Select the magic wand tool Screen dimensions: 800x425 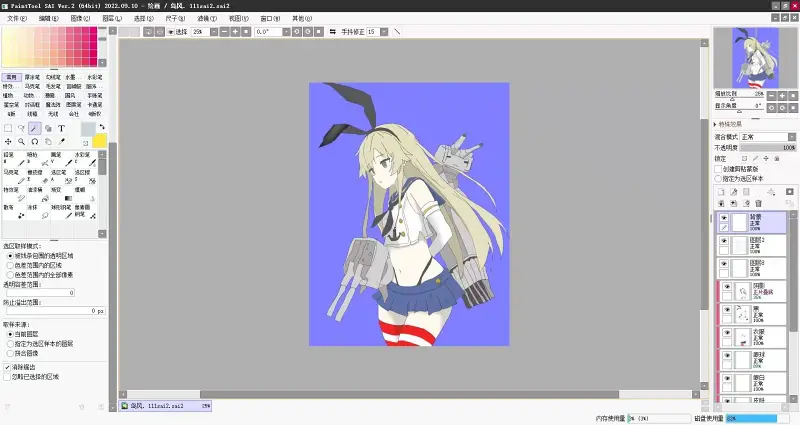[35, 129]
